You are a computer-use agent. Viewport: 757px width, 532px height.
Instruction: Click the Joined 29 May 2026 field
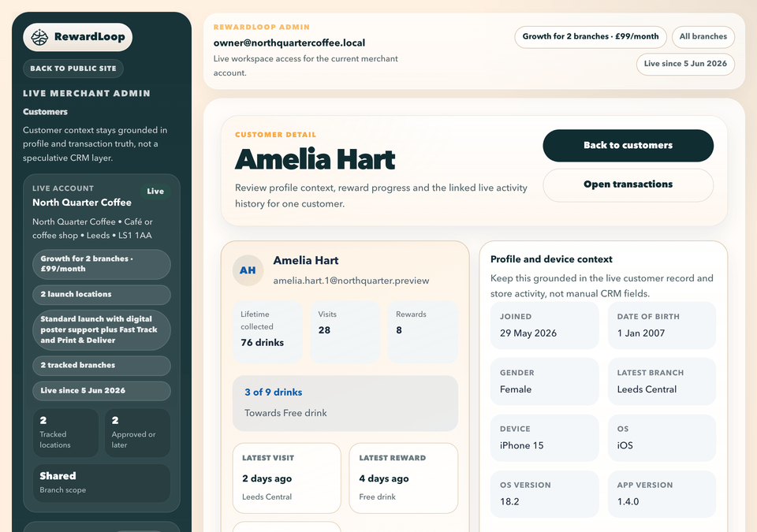pos(545,326)
